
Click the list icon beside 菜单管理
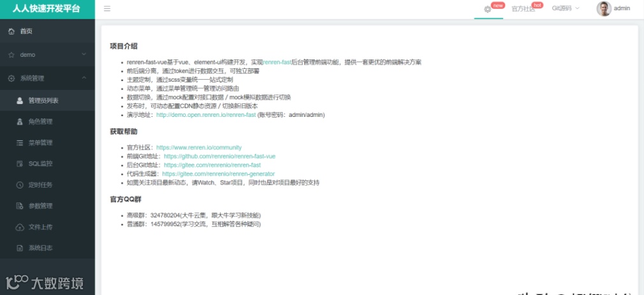click(x=20, y=143)
